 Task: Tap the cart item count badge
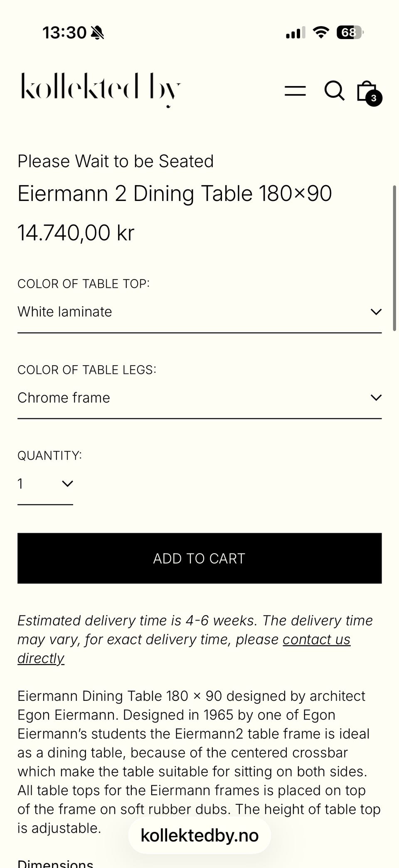pos(374,98)
